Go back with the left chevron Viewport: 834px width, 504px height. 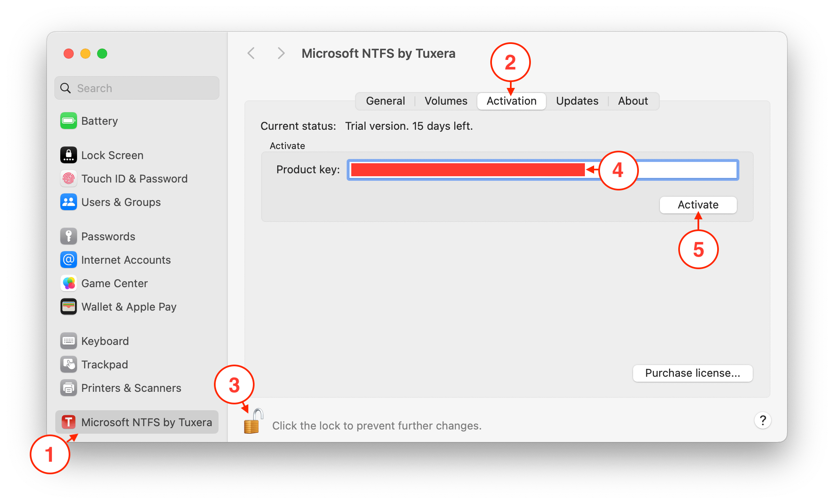point(251,54)
